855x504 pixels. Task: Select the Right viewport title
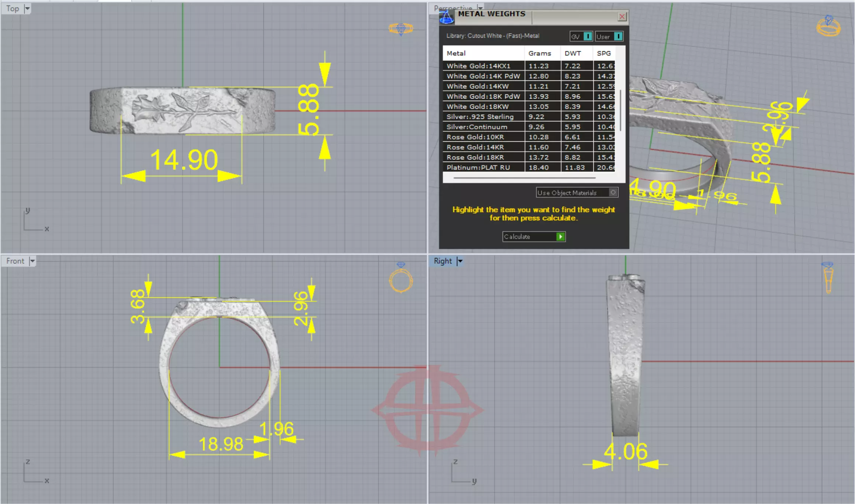pyautogui.click(x=443, y=261)
